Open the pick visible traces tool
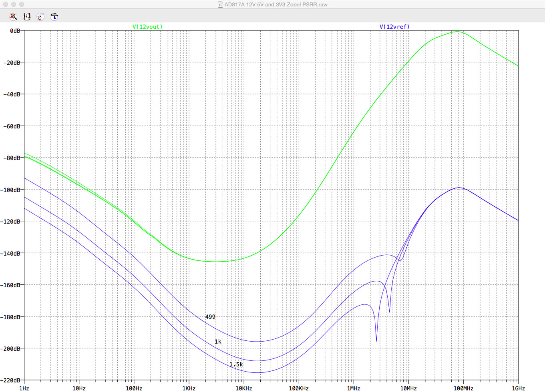Viewport: 545px width, 392px height. coord(41,16)
